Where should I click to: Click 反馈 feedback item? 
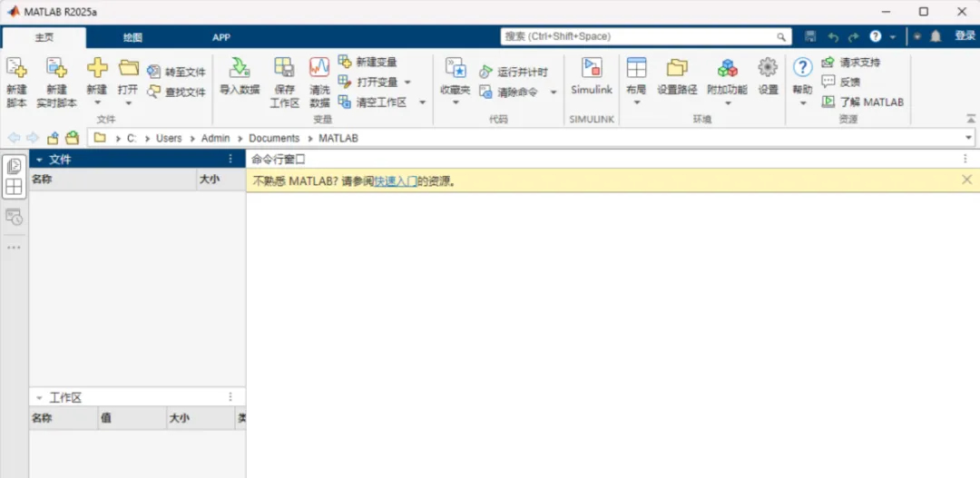(x=840, y=82)
